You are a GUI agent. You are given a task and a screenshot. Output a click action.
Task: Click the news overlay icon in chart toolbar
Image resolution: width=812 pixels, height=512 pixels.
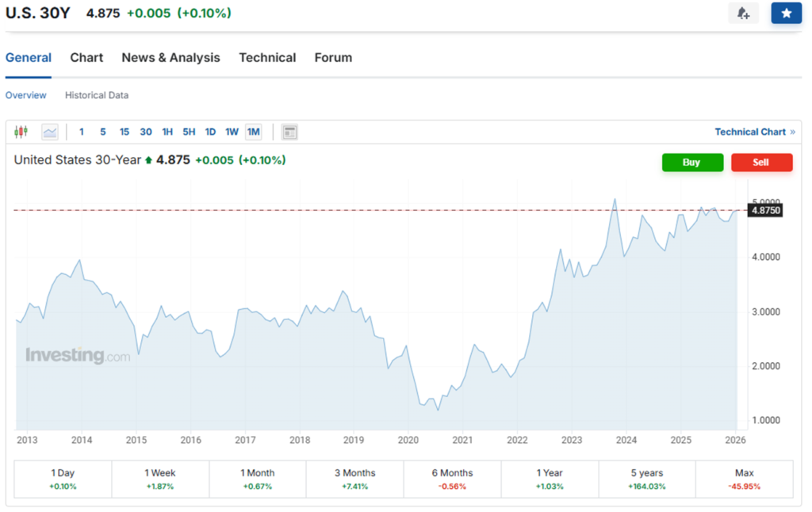pos(289,132)
